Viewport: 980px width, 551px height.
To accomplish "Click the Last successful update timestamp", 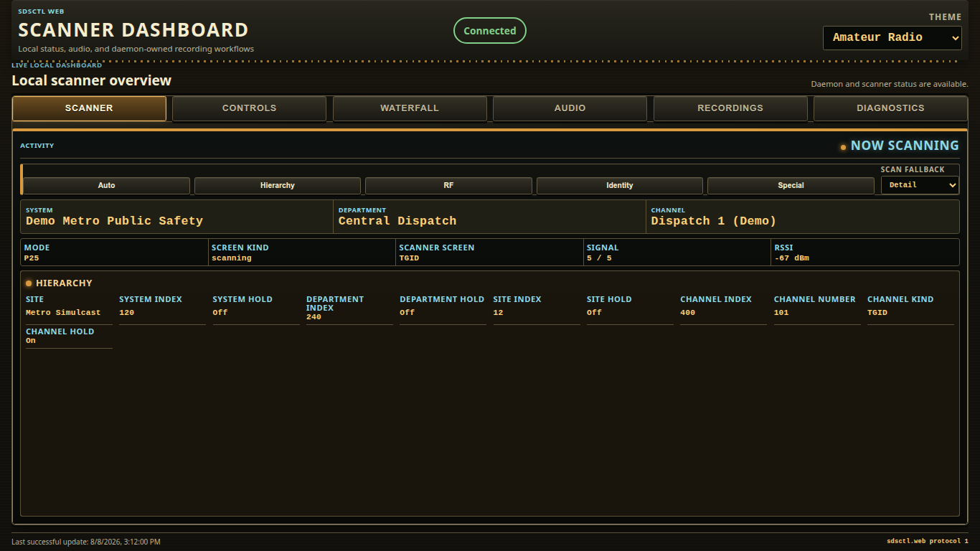I will [86, 542].
